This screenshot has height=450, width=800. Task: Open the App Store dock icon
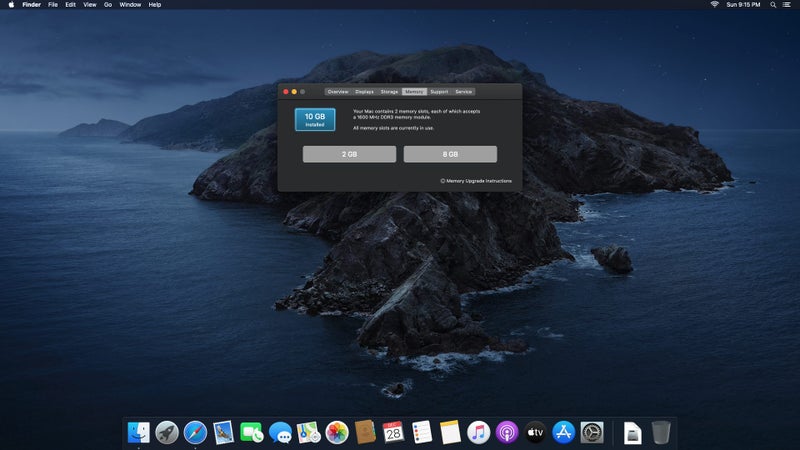point(564,432)
